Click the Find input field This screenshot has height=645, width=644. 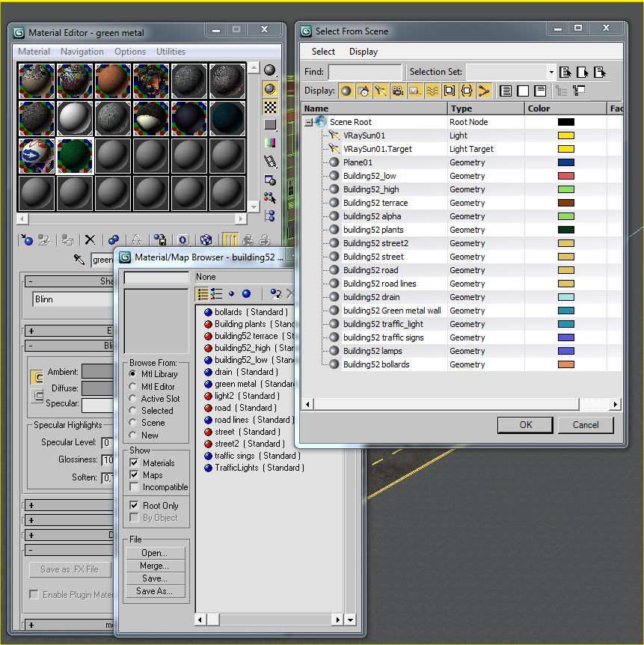pyautogui.click(x=365, y=72)
